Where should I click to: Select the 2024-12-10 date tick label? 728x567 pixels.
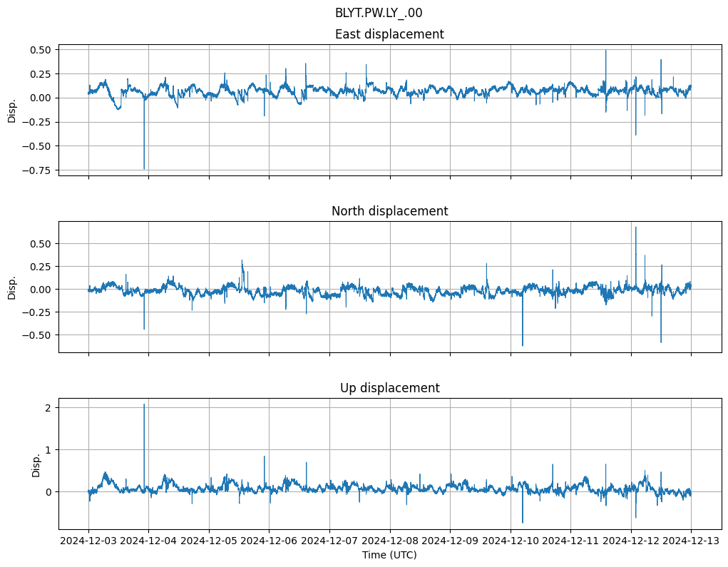pos(511,541)
